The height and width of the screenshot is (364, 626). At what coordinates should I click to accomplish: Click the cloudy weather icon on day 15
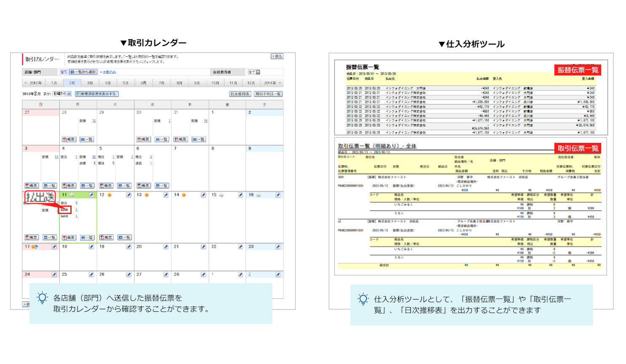[221, 195]
